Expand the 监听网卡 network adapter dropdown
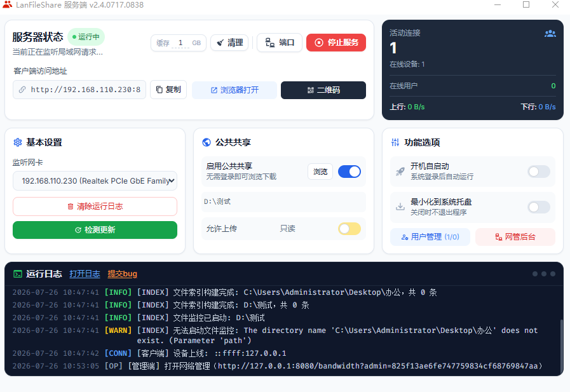Viewport: 570px width, 392px height. tap(95, 181)
